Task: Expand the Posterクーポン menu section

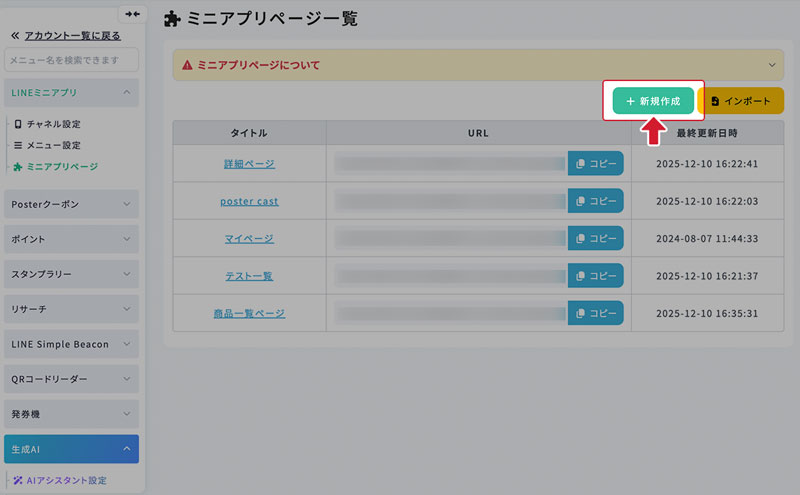Action: pyautogui.click(x=71, y=204)
